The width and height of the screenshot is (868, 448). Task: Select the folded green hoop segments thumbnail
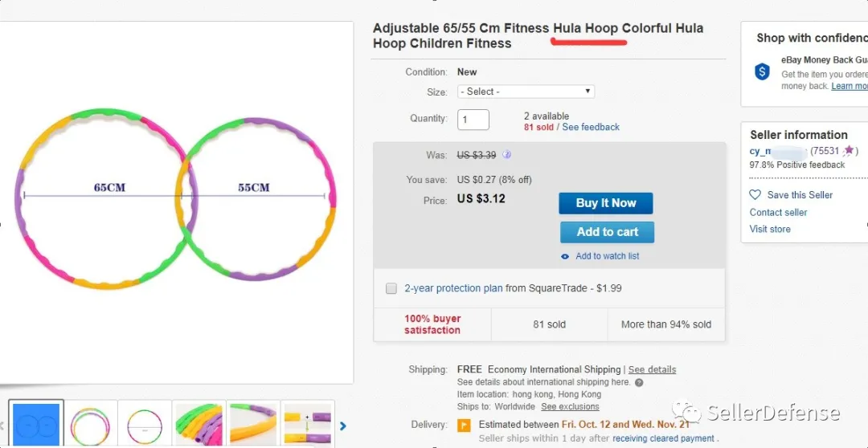pos(199,426)
